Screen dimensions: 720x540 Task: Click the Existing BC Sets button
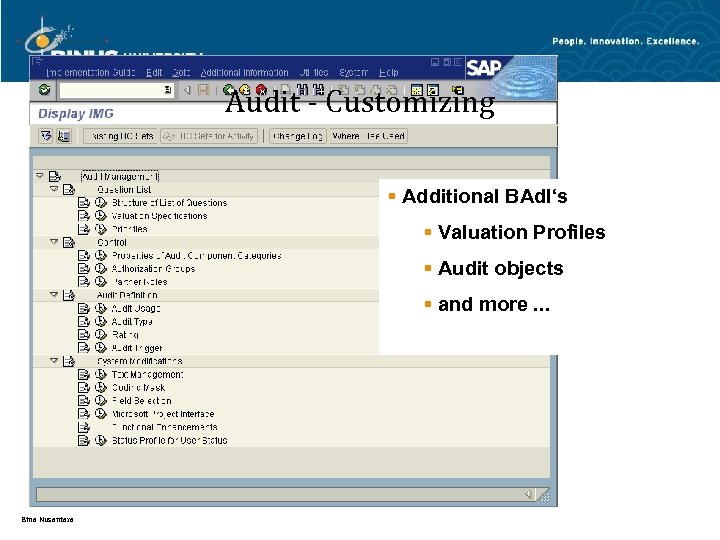pyautogui.click(x=121, y=136)
